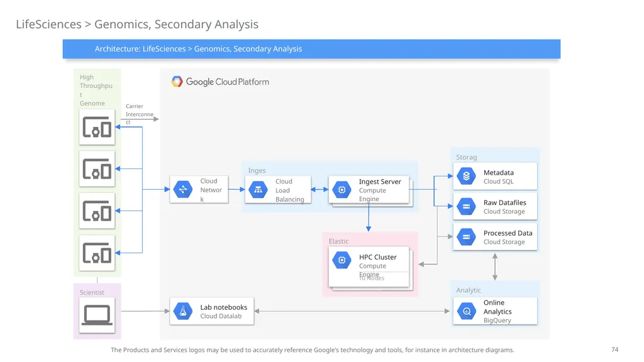Click the 'Metadata' card title

[499, 172]
